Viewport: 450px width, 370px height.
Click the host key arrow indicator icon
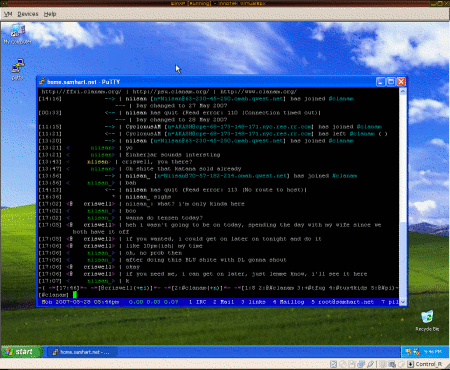(411, 364)
